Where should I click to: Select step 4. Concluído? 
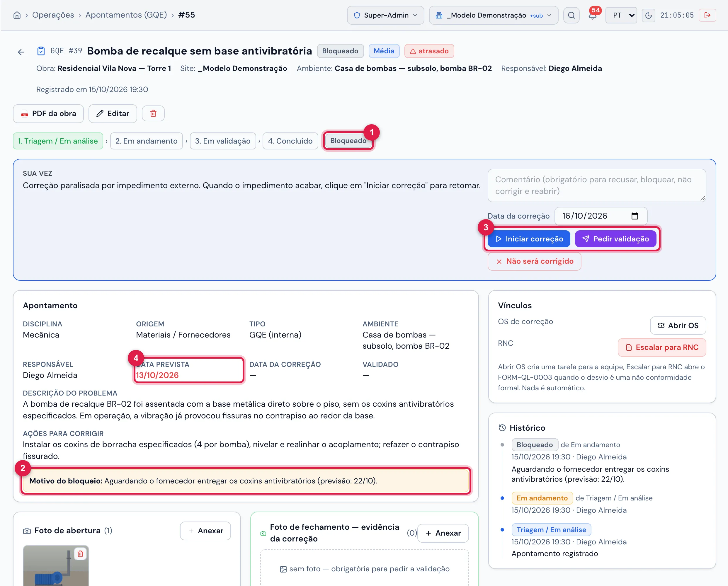point(290,141)
